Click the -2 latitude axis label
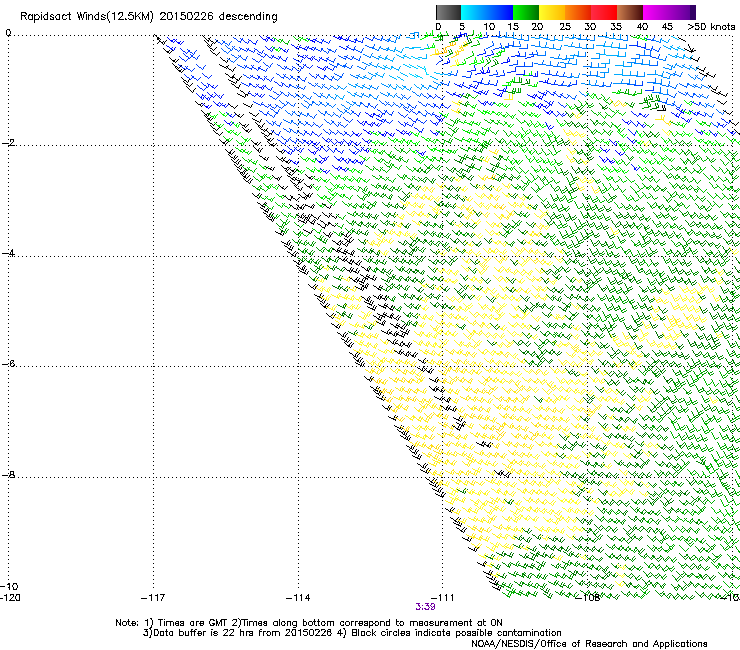The image size is (740, 650). (8, 143)
